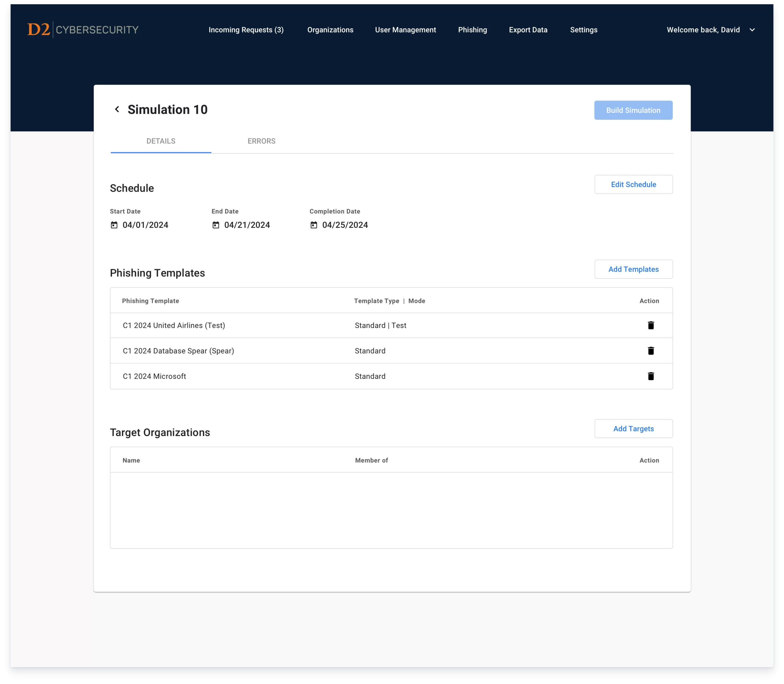
Task: Delete the C1 2024 Database Spear template
Action: point(651,351)
